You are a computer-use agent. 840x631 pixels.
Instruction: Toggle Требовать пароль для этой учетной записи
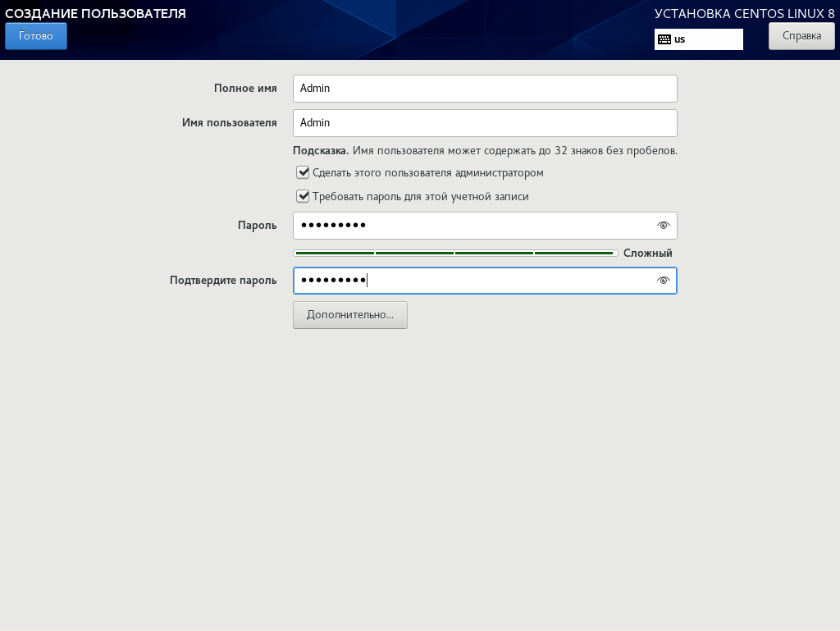(x=303, y=197)
